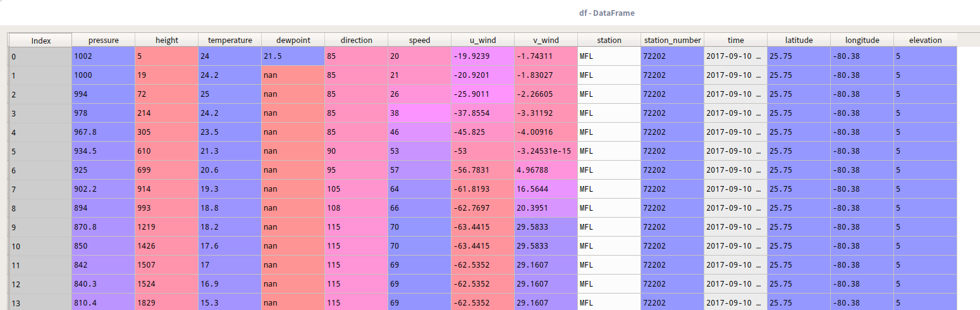The width and height of the screenshot is (980, 310).
Task: Click the station_number column header
Action: click(x=672, y=40)
